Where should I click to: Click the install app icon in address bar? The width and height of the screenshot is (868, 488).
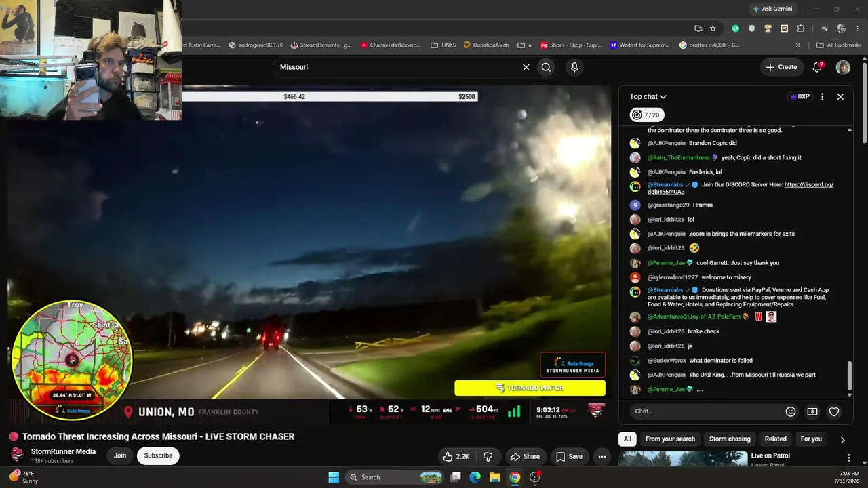698,28
